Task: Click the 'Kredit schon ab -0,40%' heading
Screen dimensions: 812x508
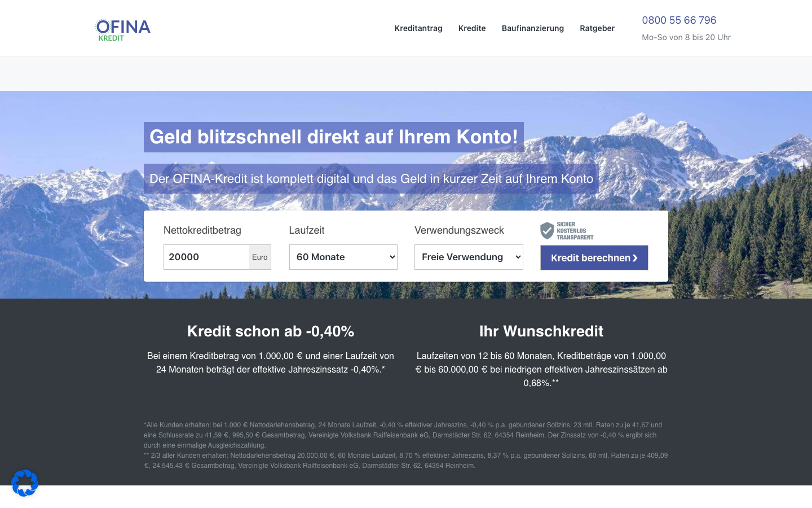Action: (271, 331)
